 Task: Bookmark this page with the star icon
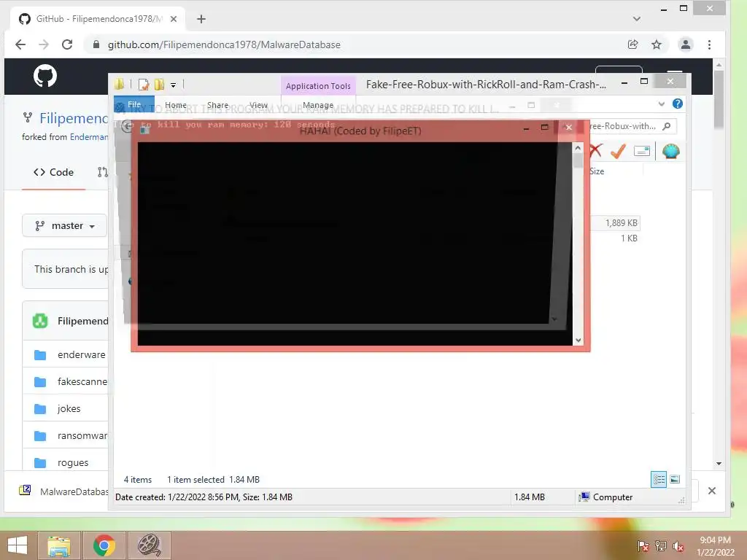657,44
